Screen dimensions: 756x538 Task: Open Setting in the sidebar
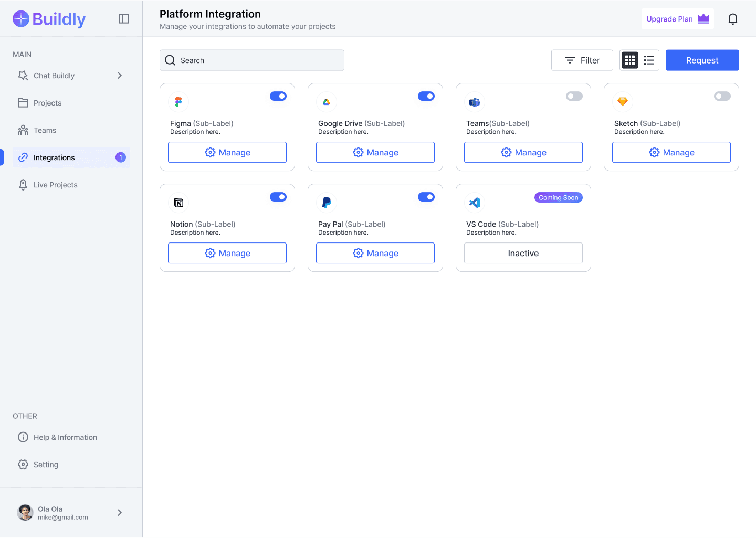(71, 465)
